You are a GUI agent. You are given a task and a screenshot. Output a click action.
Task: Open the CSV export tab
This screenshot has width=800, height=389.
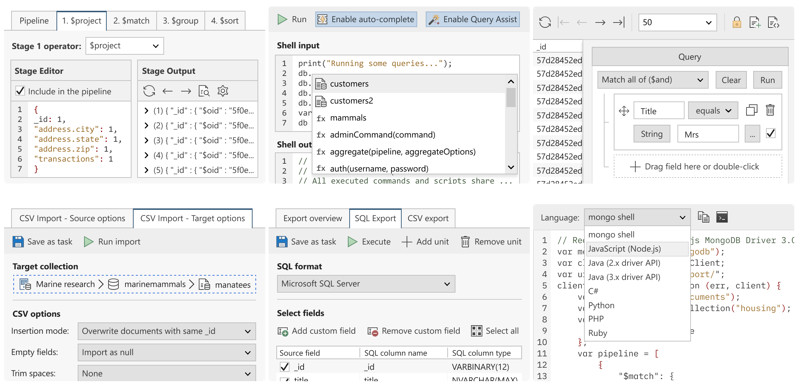click(x=428, y=218)
